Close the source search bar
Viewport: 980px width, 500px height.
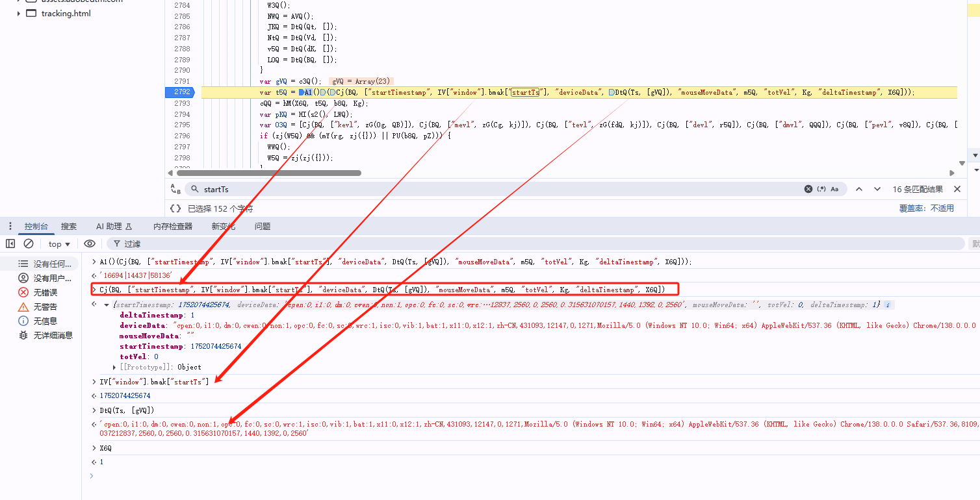pyautogui.click(x=957, y=189)
